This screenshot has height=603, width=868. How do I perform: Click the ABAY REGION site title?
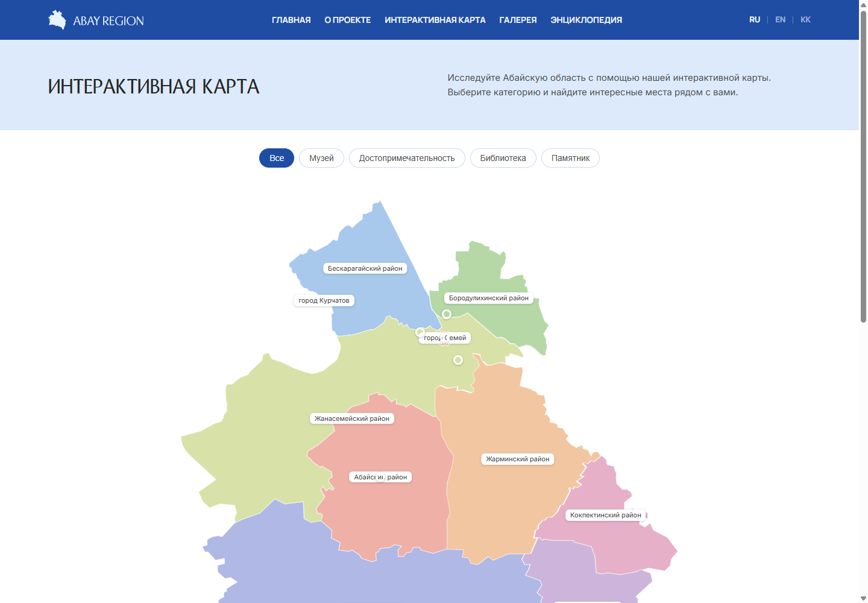point(108,21)
